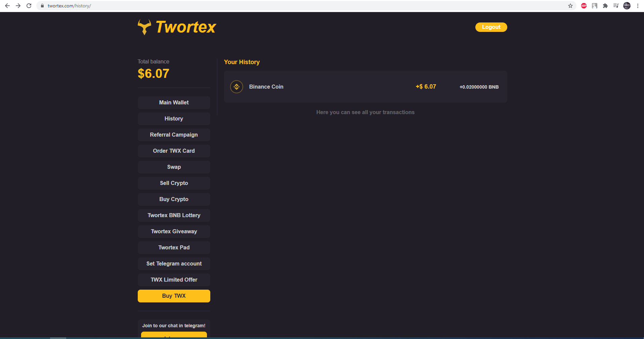Select History in the sidebar
This screenshot has height=339, width=644.
click(x=174, y=119)
